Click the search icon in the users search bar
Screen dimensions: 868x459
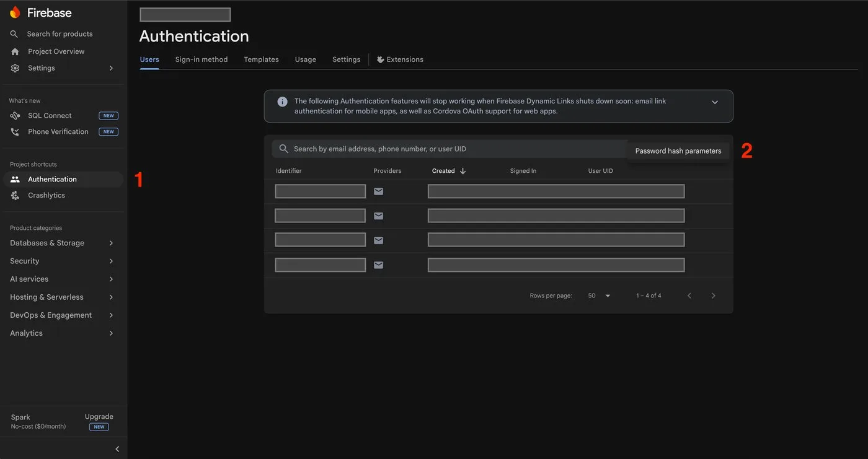[284, 149]
